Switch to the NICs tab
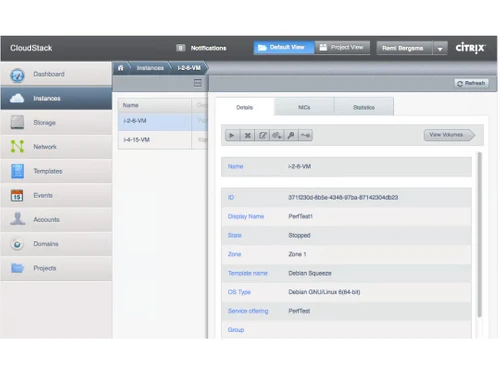Screen dimensions: 500x375 (x=304, y=107)
